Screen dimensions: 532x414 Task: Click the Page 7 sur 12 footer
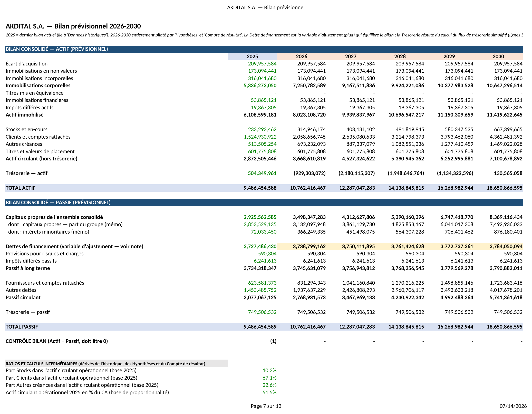point(266,406)
